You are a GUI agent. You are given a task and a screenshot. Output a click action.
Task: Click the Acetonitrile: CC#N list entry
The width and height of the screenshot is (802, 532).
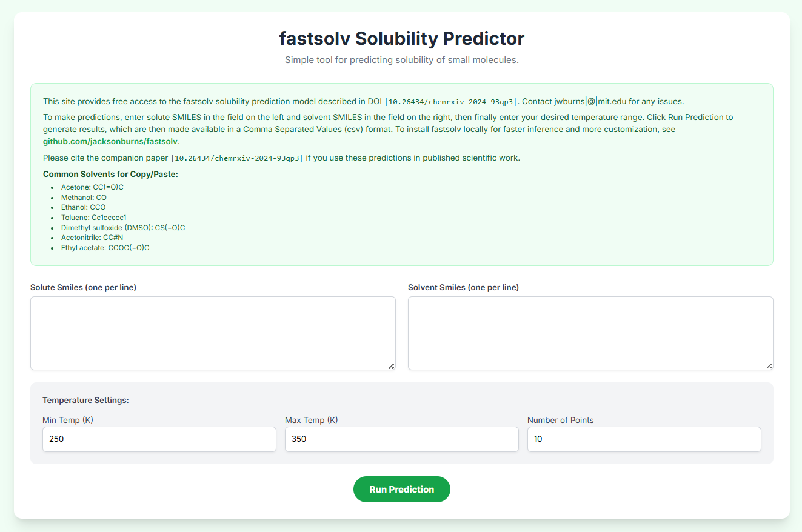coord(92,238)
